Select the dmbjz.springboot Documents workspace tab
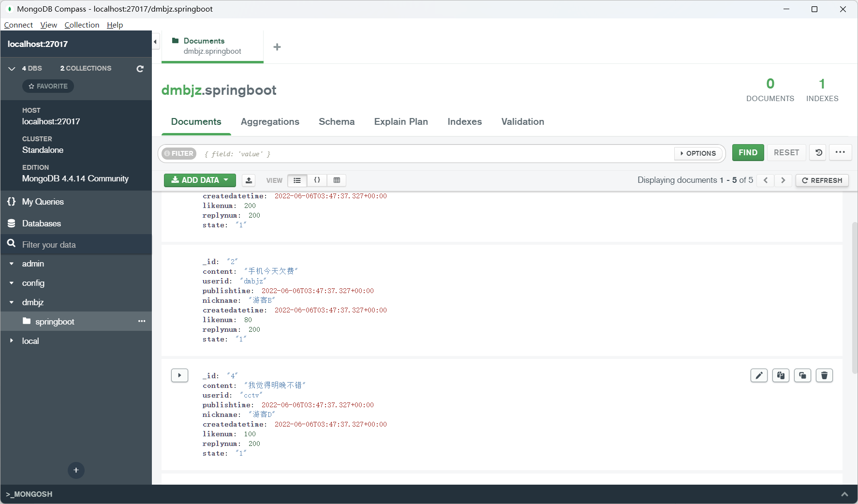The height and width of the screenshot is (504, 858). (x=212, y=46)
